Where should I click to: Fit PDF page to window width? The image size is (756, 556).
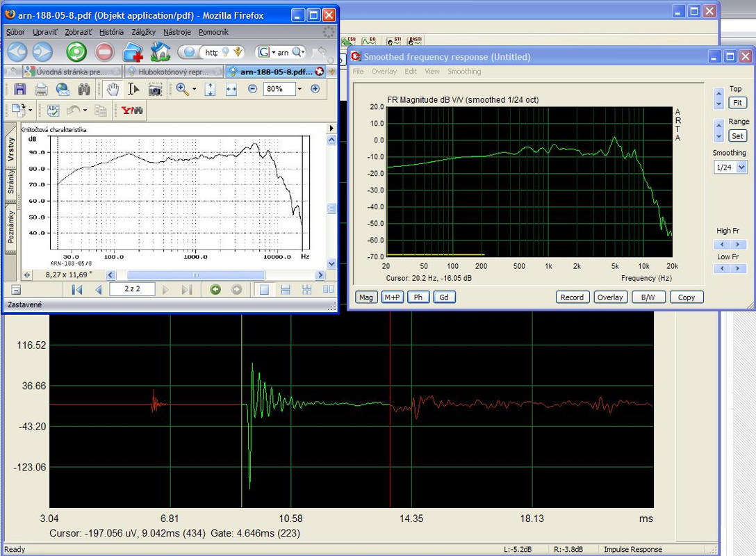[231, 89]
